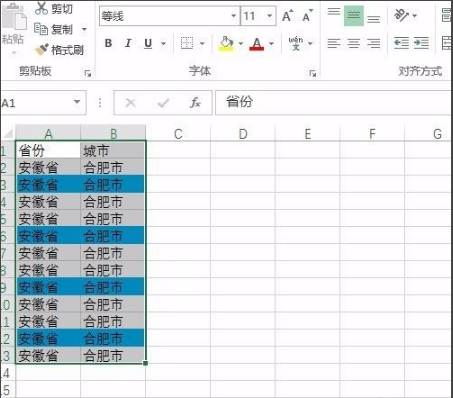Expand the phonetic guide dropdown arrow
This screenshot has height=398, width=453.
(310, 44)
